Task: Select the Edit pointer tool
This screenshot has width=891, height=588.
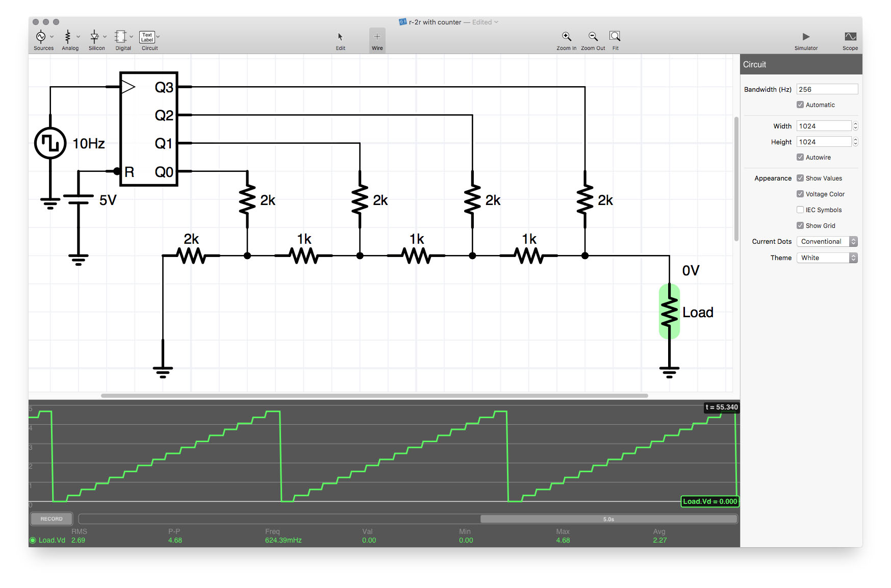Action: coord(340,40)
